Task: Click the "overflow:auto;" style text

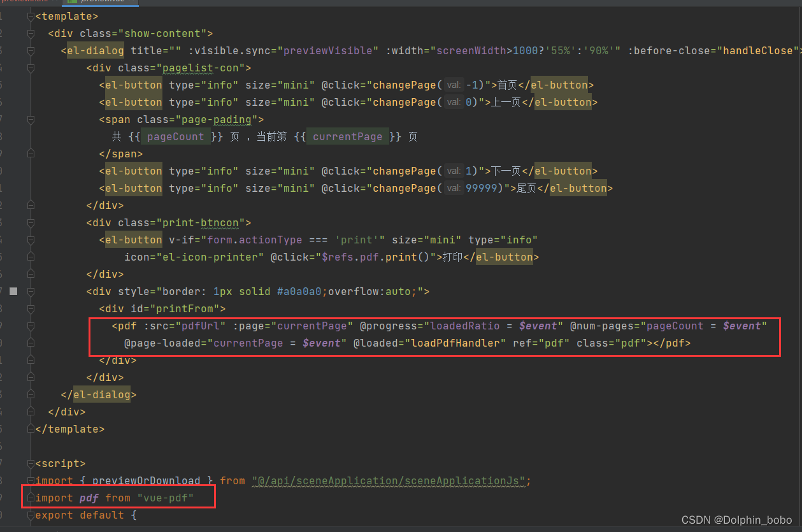Action: (x=372, y=291)
